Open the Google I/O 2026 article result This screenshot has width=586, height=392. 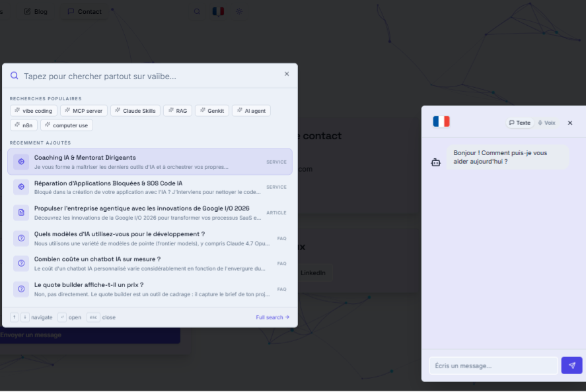tap(150, 212)
